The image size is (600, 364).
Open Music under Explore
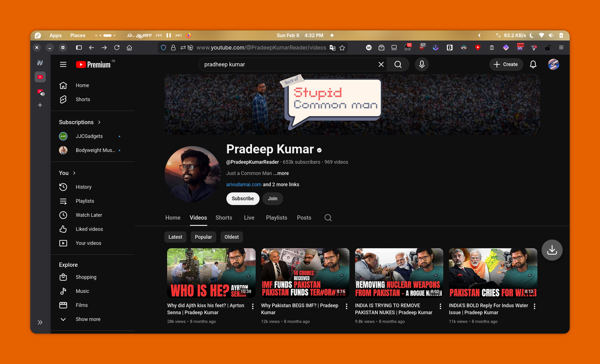(93, 291)
